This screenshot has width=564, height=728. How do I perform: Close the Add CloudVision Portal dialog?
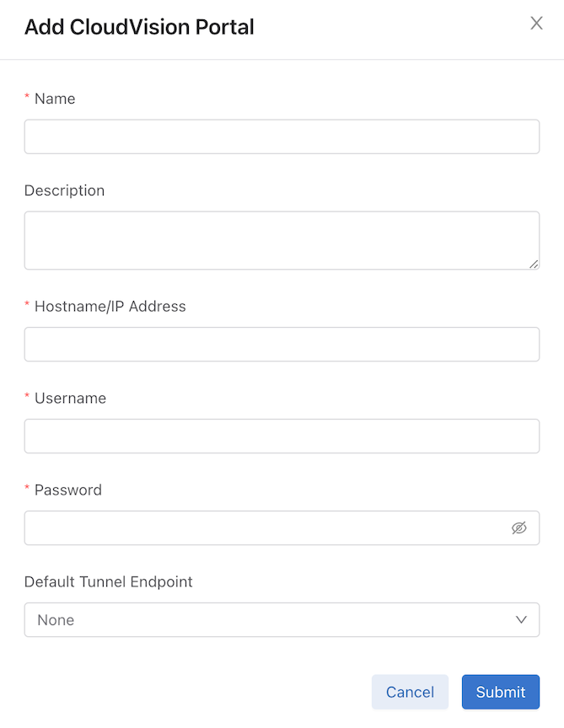pyautogui.click(x=536, y=23)
